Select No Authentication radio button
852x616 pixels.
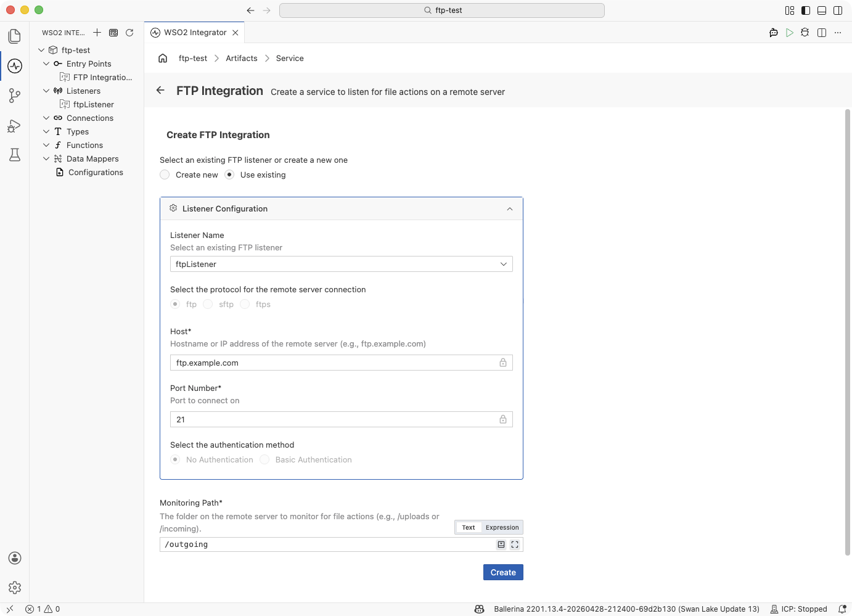175,459
